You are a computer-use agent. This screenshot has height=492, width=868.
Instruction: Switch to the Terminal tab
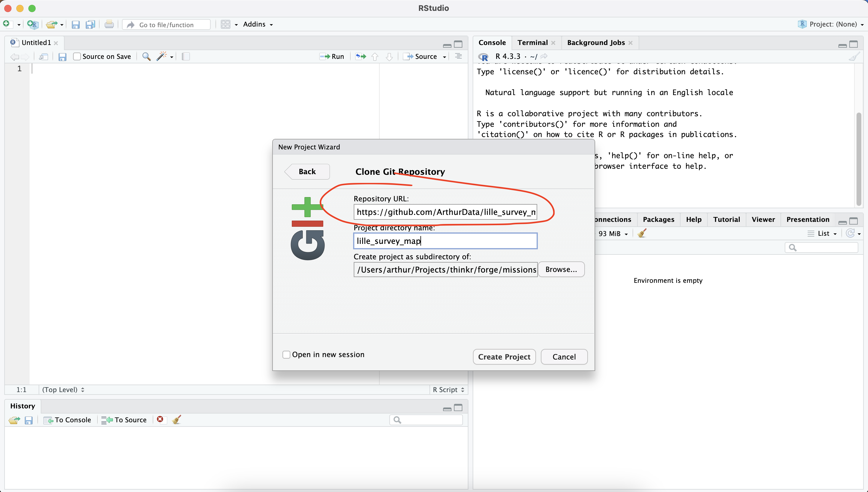532,43
